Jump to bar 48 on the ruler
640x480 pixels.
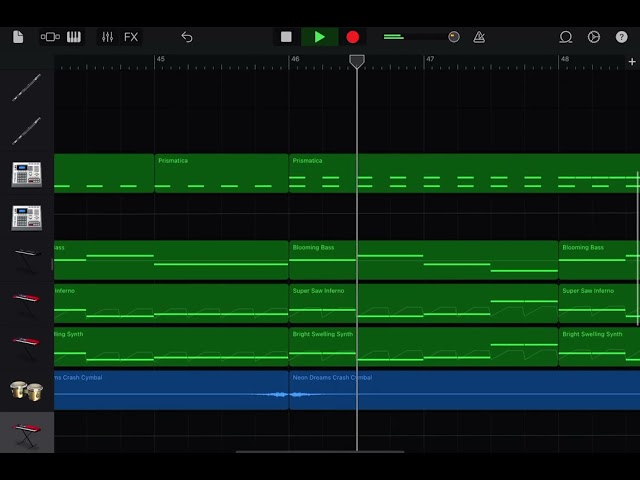[565, 59]
